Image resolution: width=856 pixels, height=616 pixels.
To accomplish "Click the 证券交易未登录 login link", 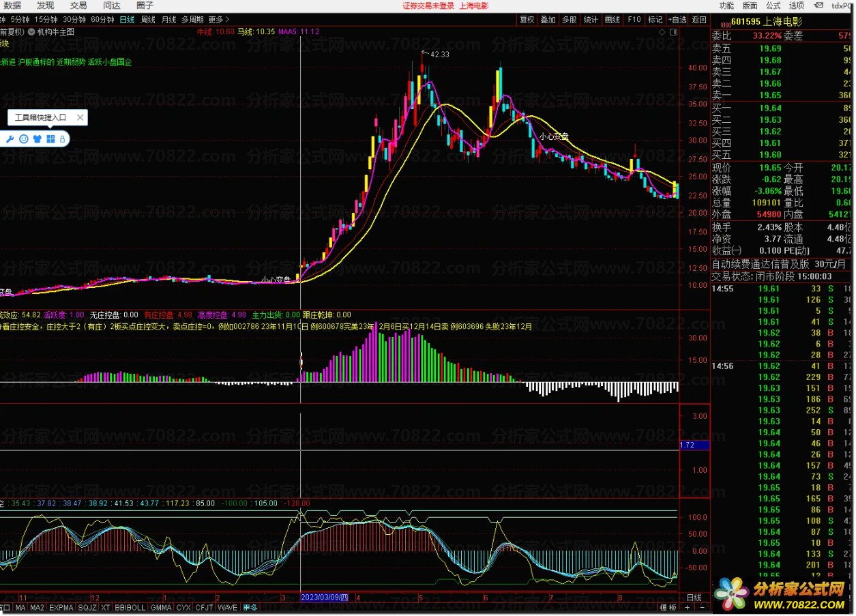I will point(428,5).
